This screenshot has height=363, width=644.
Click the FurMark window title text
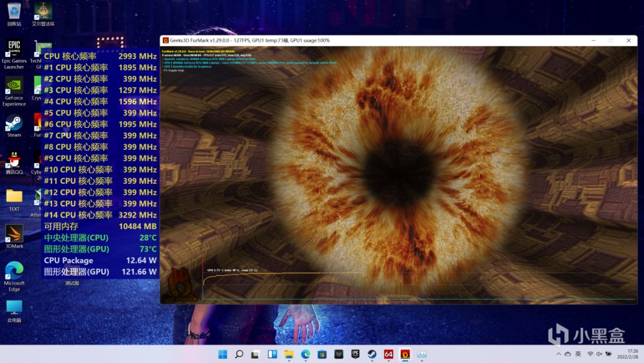[x=250, y=40]
